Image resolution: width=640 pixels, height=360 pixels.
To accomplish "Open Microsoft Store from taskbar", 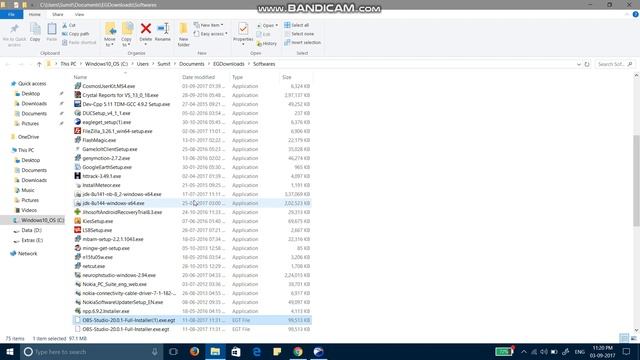I will (x=236, y=351).
